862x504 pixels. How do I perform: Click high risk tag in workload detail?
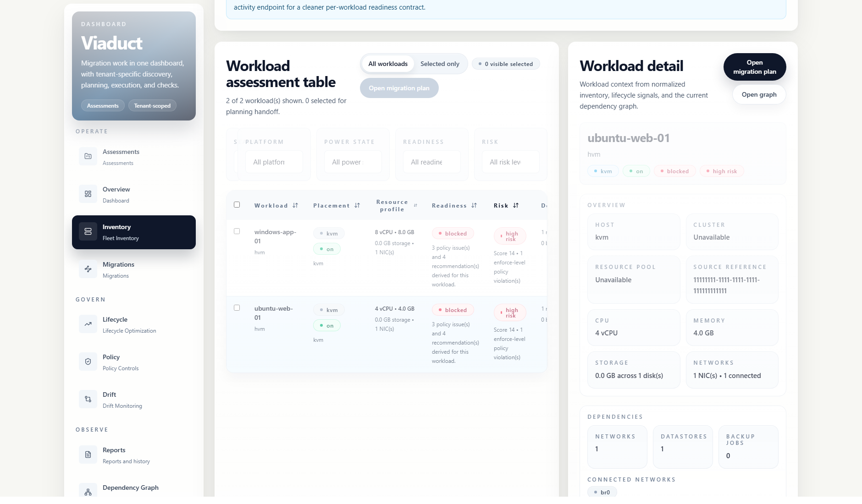pos(722,171)
